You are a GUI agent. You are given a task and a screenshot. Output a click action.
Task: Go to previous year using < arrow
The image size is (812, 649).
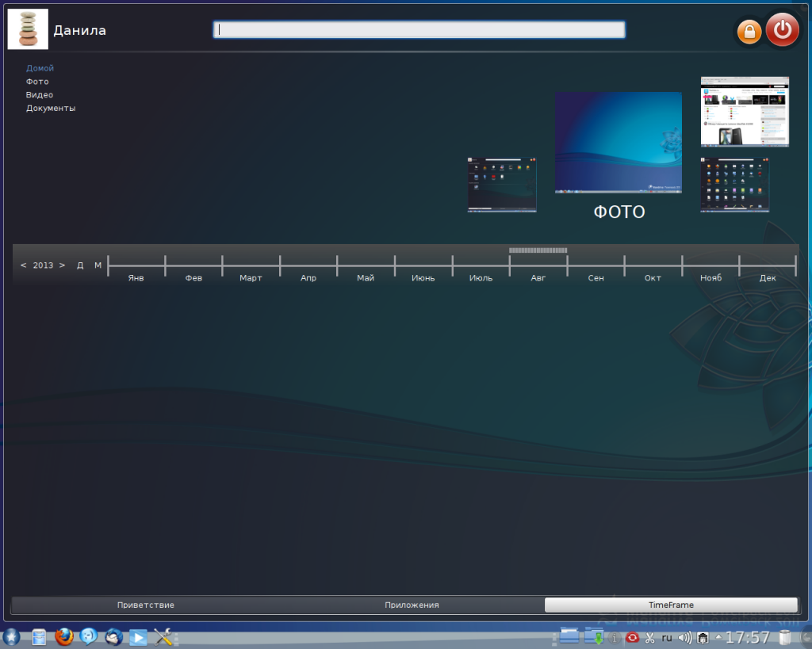point(24,265)
